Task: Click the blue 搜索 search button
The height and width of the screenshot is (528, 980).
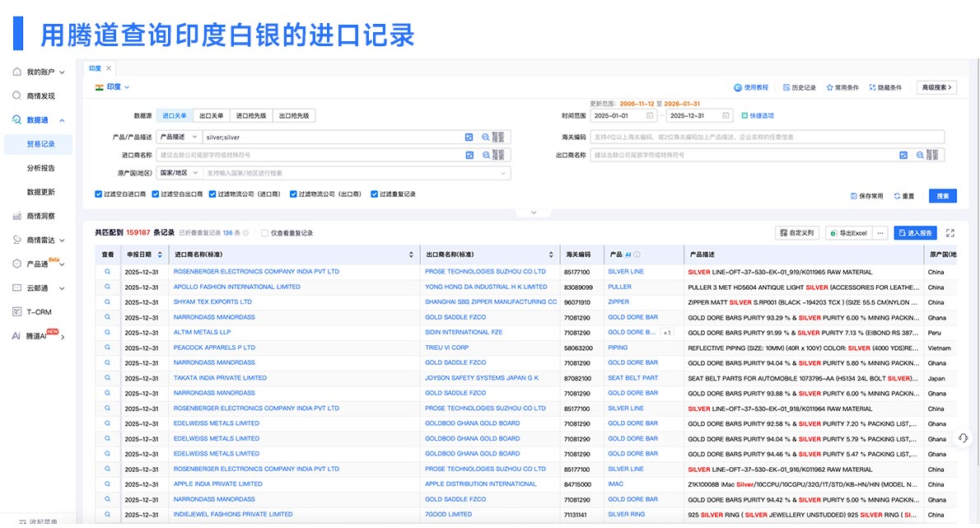Action: click(941, 195)
